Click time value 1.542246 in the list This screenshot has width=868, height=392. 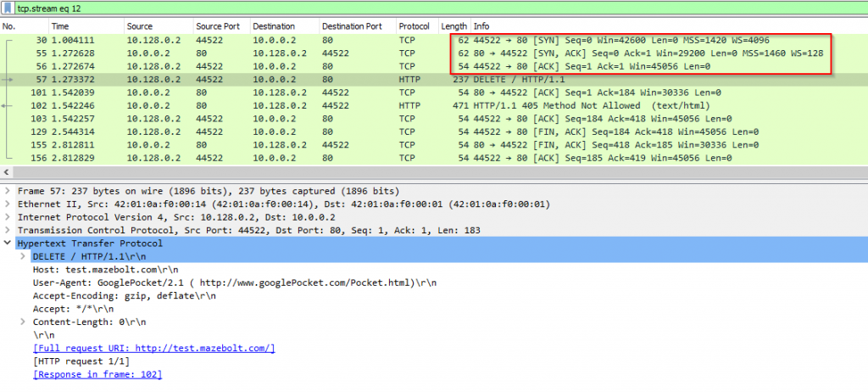click(x=73, y=105)
